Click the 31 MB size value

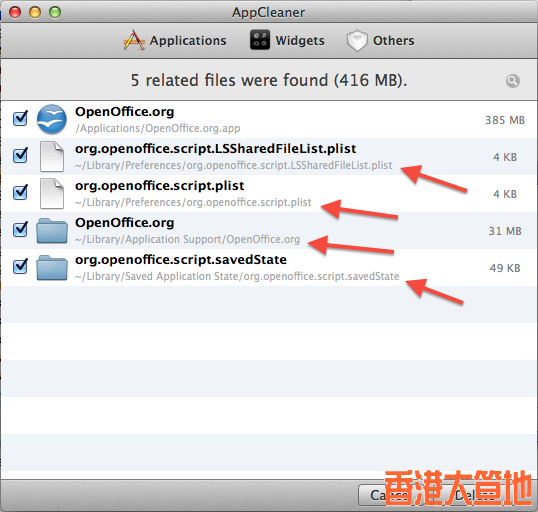point(505,231)
